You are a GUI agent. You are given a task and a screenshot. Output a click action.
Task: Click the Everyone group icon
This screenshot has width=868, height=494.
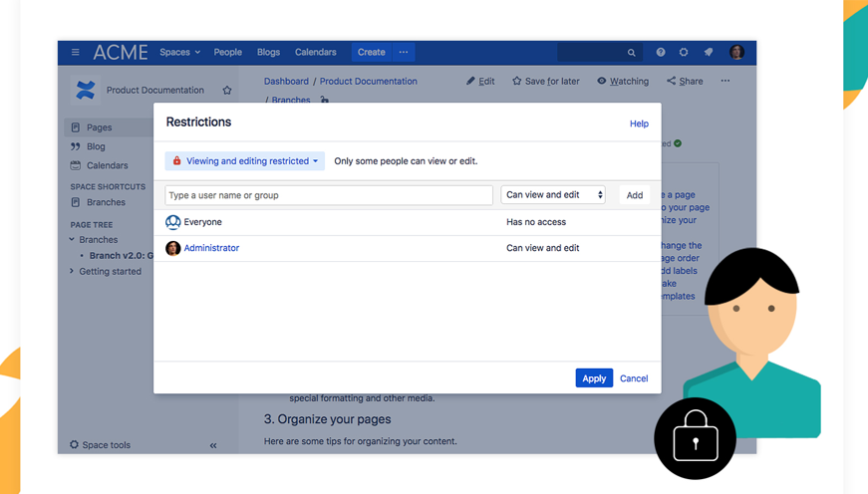pos(172,222)
